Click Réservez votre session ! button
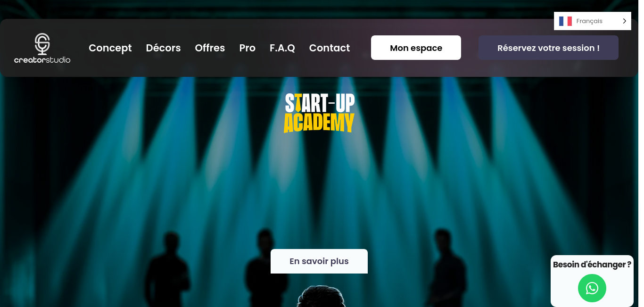644x307 pixels. [548, 48]
